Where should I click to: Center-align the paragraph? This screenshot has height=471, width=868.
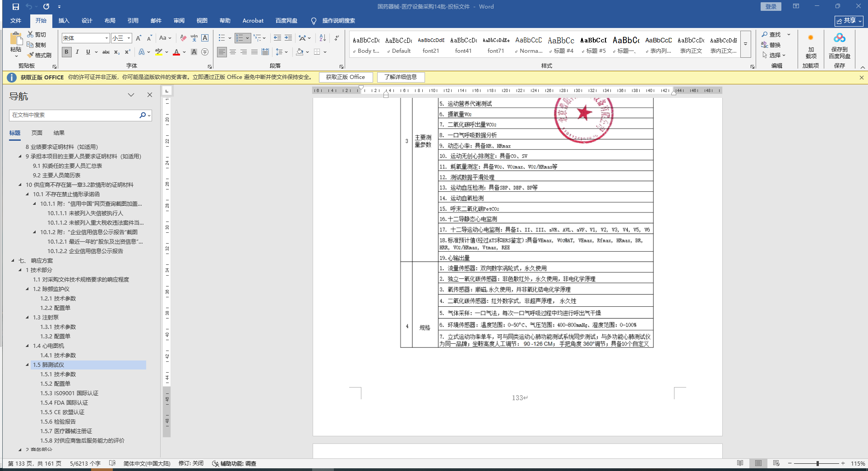pyautogui.click(x=233, y=52)
